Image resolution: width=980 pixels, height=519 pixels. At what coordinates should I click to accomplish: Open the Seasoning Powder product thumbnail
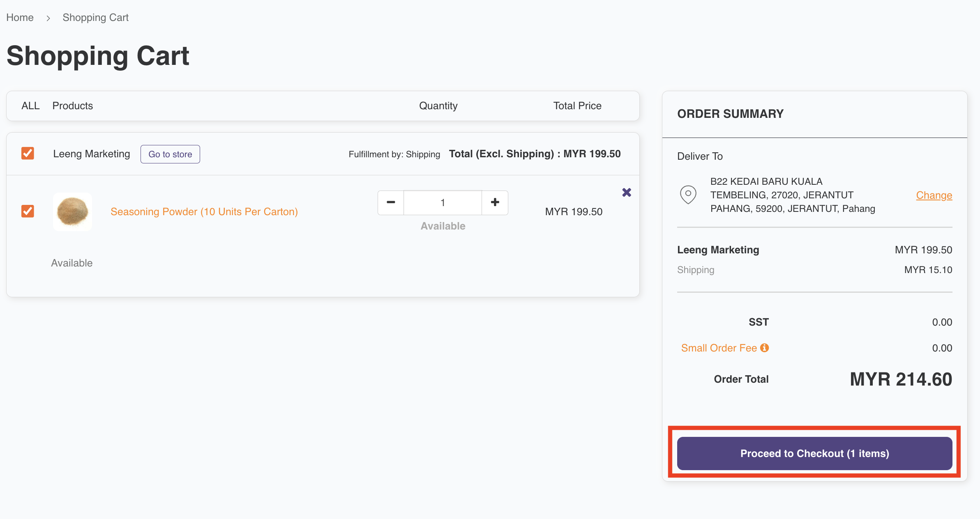click(x=72, y=211)
